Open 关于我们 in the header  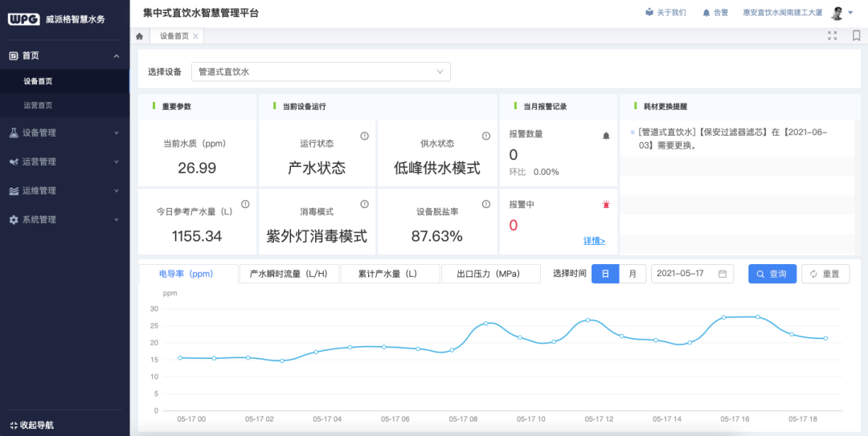coord(665,13)
